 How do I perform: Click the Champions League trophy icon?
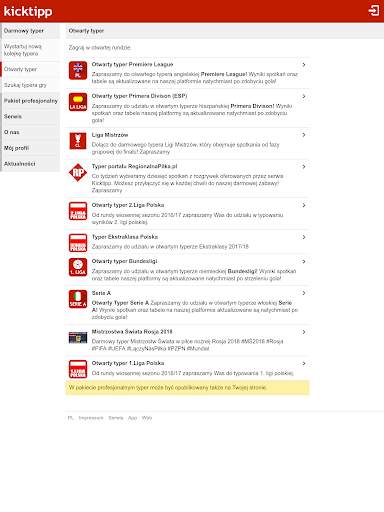coord(78,141)
